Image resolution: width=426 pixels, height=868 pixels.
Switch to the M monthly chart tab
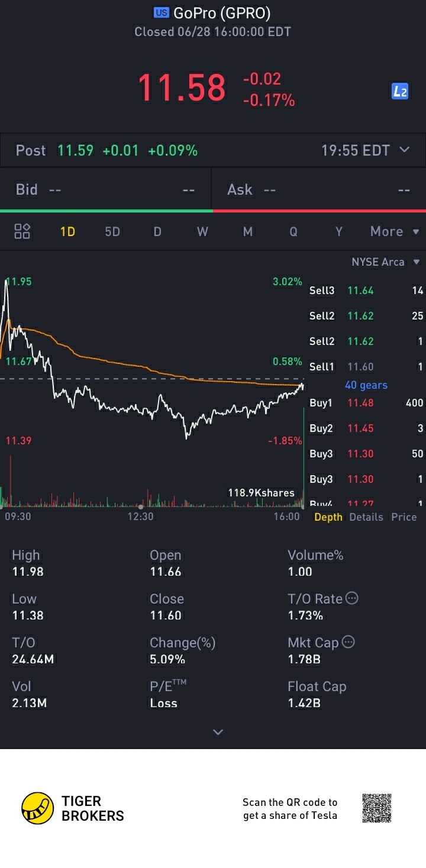point(248,231)
